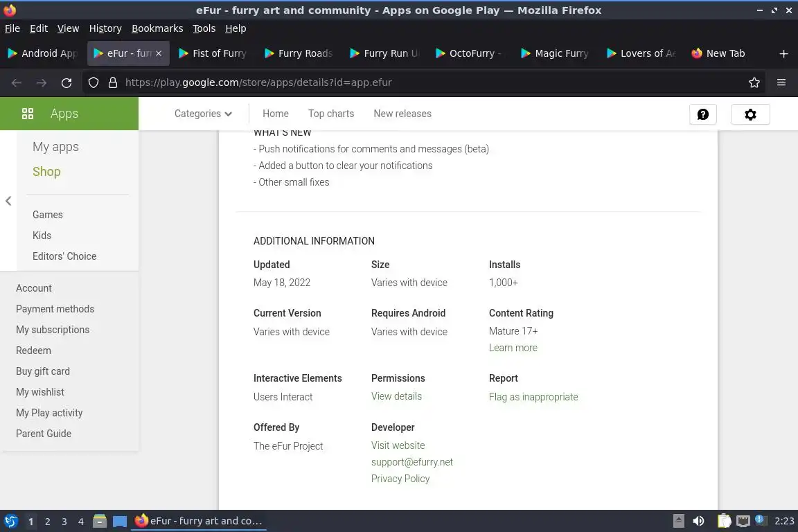The width and height of the screenshot is (798, 532).
Task: Collapse the sidebar with left chevron
Action: (x=8, y=201)
